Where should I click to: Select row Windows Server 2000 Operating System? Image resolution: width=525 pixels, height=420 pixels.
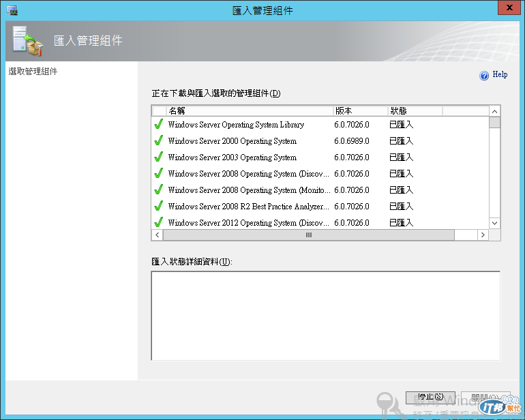(x=320, y=141)
